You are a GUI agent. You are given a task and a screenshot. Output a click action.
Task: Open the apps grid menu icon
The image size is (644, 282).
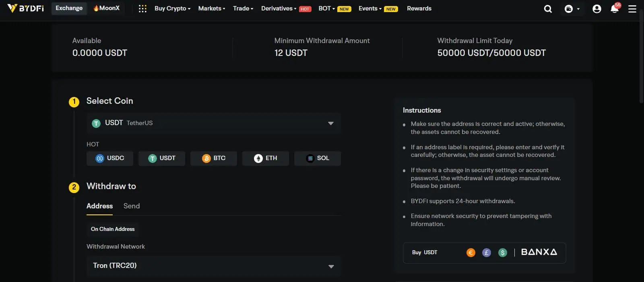point(142,8)
